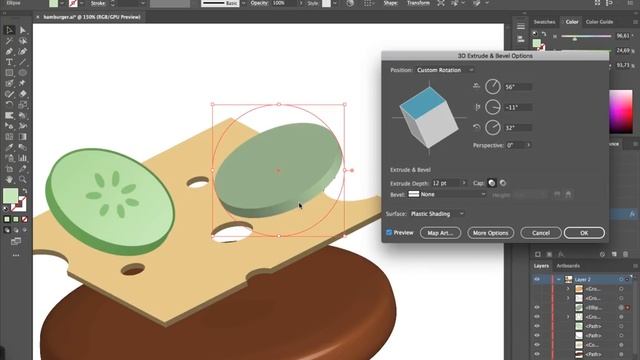Open the Position preset dropdown

point(445,70)
